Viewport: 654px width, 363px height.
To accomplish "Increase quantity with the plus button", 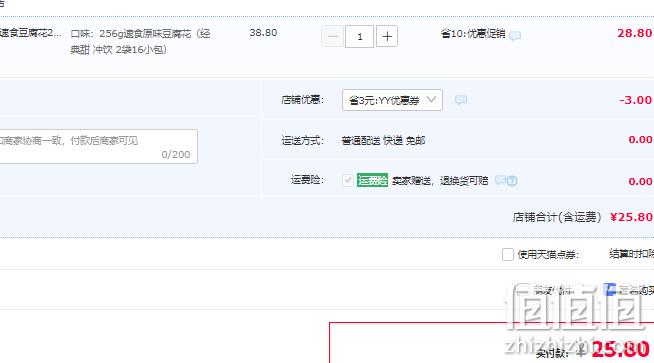I will pos(387,36).
